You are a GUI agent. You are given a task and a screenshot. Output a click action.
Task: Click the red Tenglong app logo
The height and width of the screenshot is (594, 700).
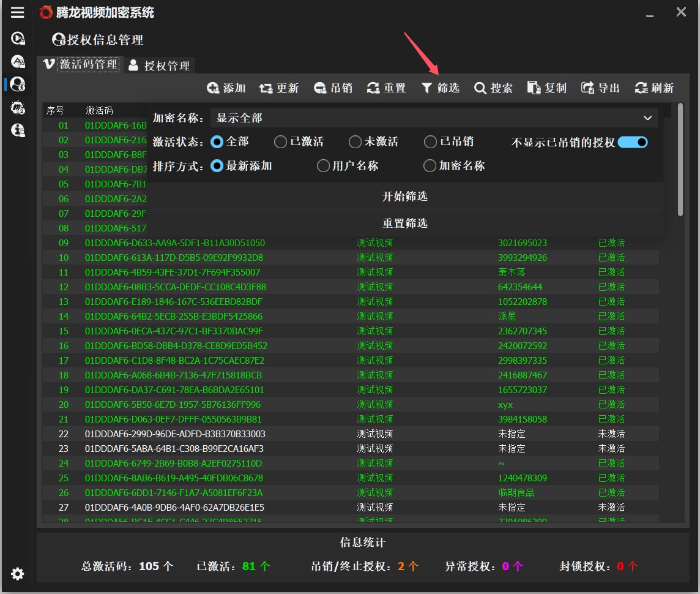pyautogui.click(x=45, y=12)
